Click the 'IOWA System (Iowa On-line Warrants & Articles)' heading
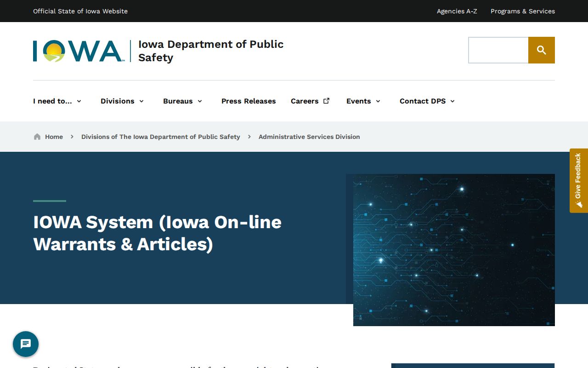Screen dimensions: 588x368 tap(158, 233)
